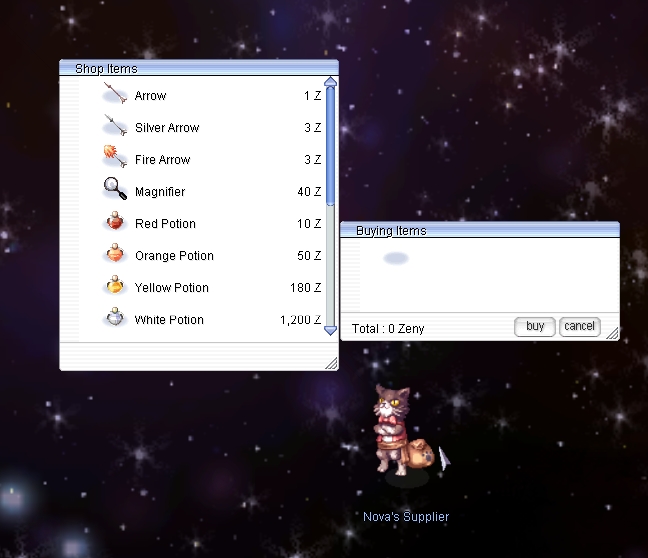Image resolution: width=648 pixels, height=558 pixels.
Task: Select the Orange Potion icon
Action: 115,255
